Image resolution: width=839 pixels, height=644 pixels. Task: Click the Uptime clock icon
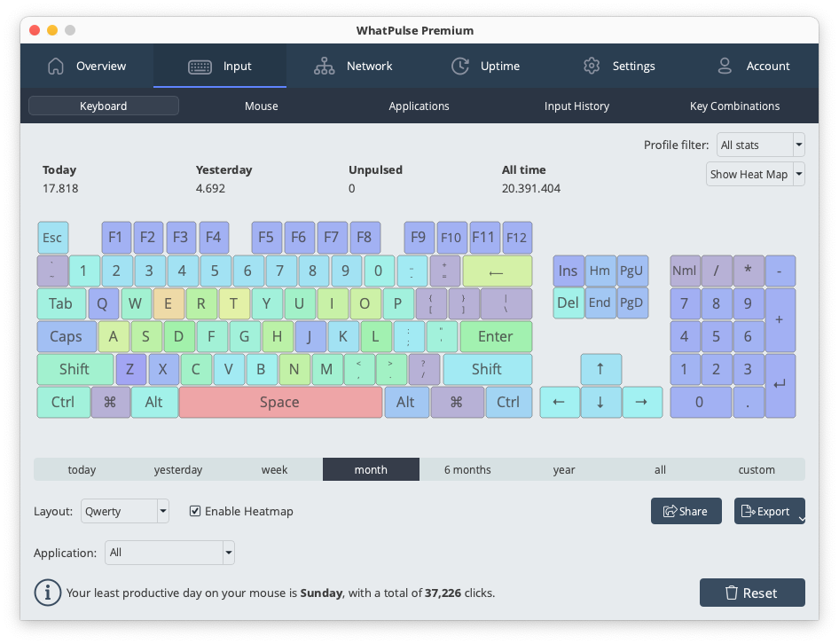click(x=460, y=66)
